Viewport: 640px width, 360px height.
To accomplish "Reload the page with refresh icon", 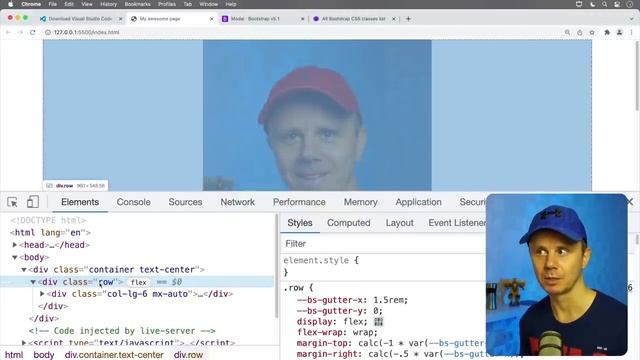I will coord(33,32).
